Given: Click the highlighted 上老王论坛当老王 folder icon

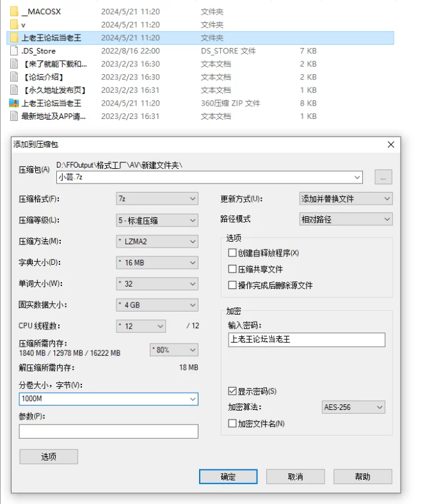Looking at the screenshot, I should (x=14, y=38).
